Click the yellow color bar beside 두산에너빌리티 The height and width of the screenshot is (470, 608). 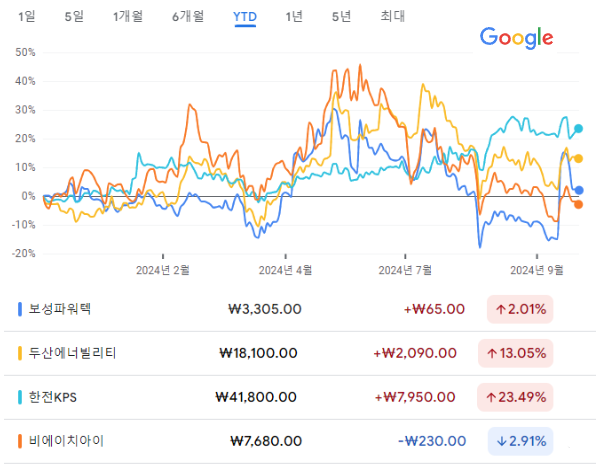(20, 353)
